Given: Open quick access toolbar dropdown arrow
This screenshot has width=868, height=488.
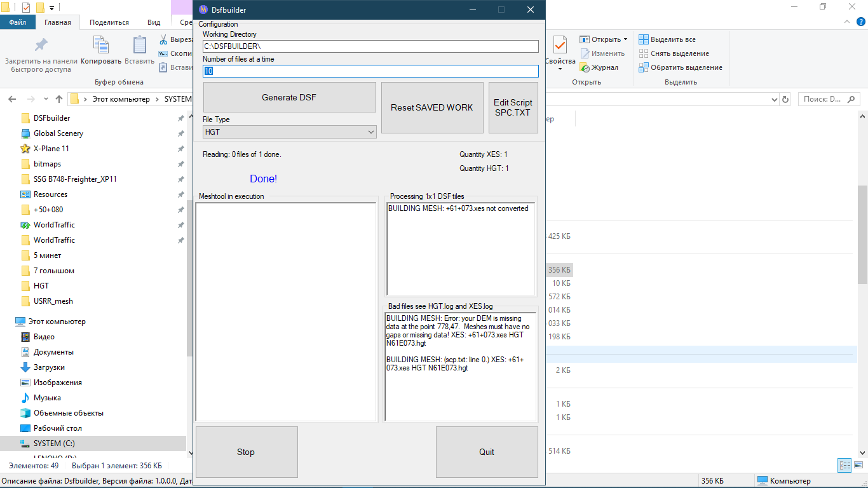Looking at the screenshot, I should 51,8.
